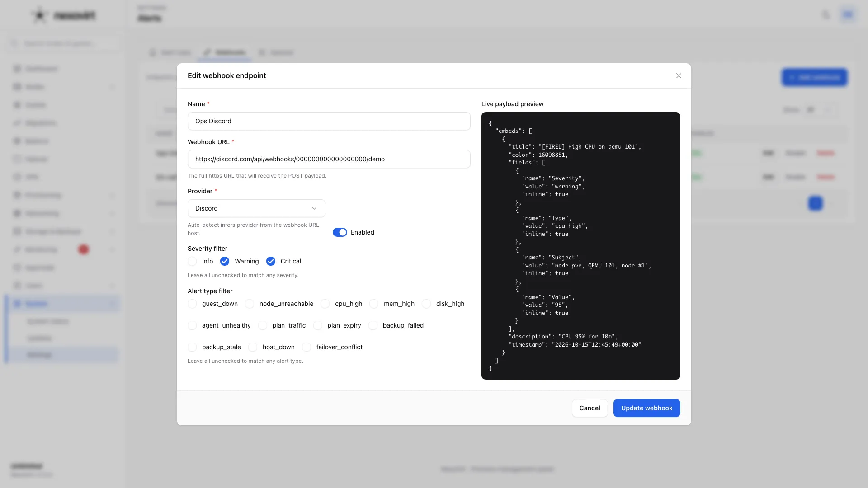
Task: Click the Name input field
Action: 329,121
